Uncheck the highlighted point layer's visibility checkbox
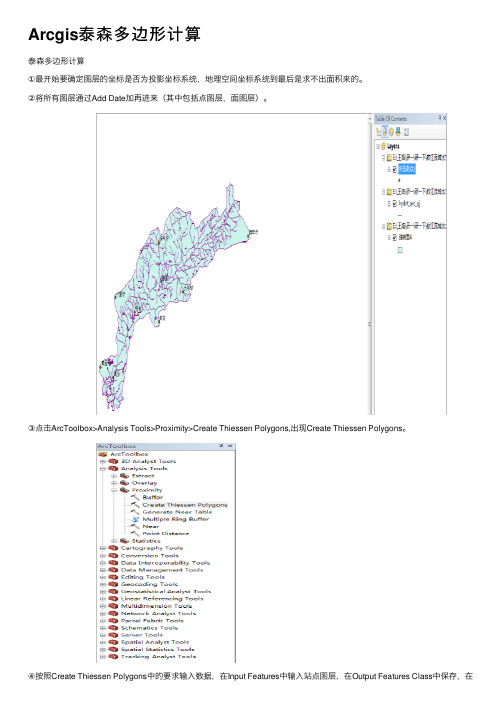Viewport: 504px width, 713px height. 394,169
